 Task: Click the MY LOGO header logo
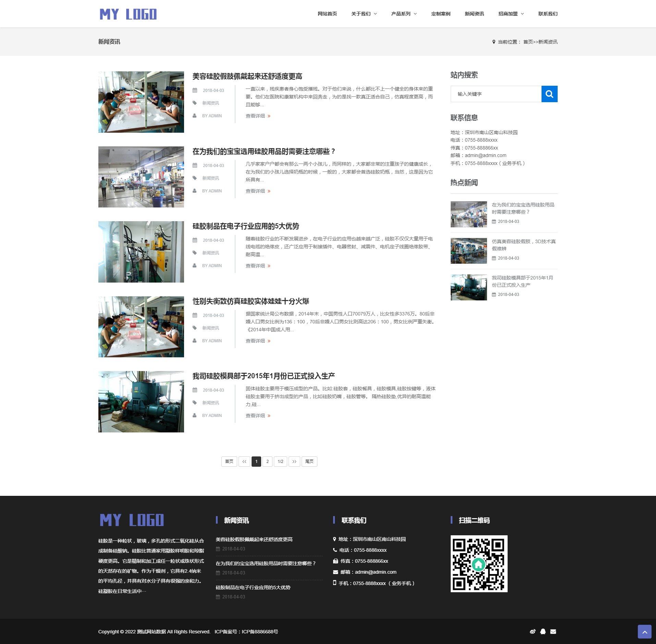128,14
